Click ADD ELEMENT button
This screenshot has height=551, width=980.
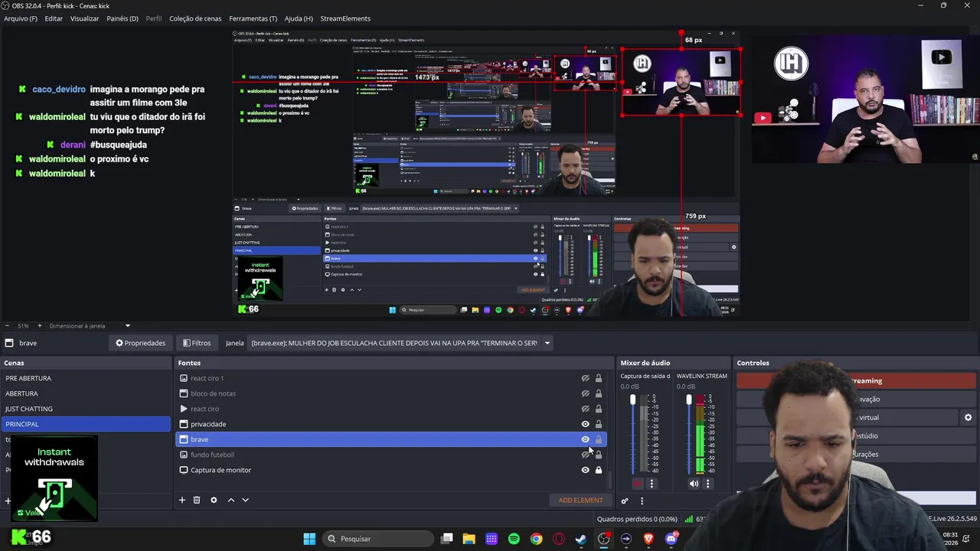580,500
